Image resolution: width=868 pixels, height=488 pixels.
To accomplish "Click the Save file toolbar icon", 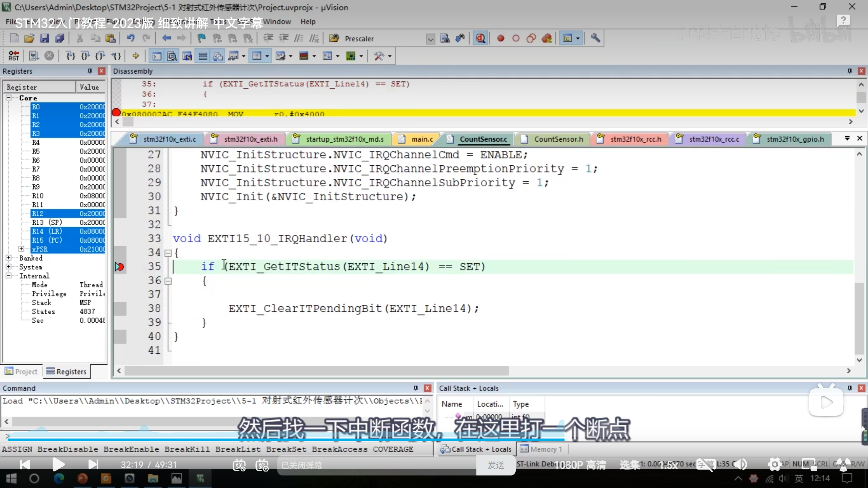I will 44,38.
